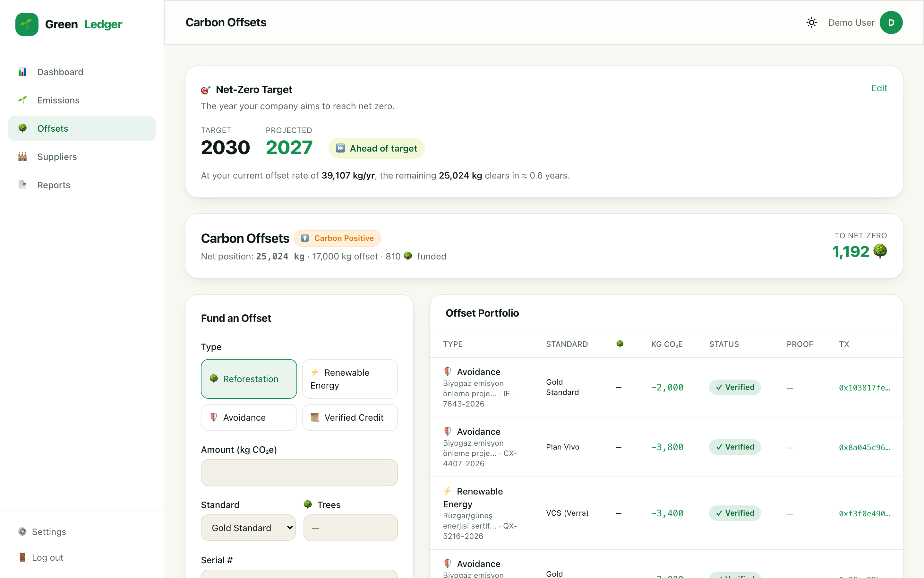This screenshot has width=924, height=578.
Task: Open the Gold Standard dropdown
Action: click(248, 528)
